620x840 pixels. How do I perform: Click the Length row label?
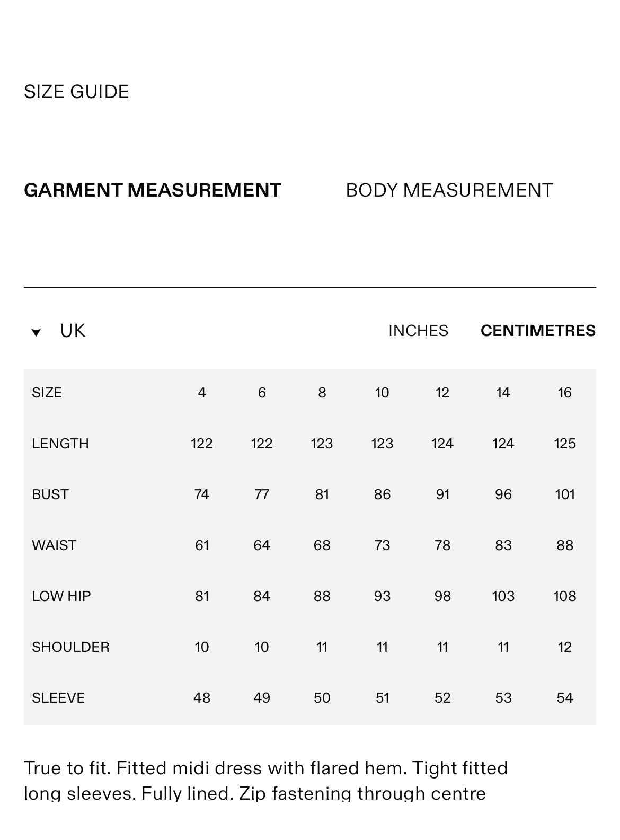point(60,444)
